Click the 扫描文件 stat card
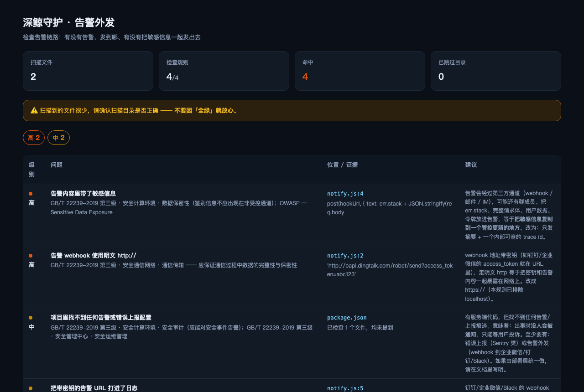This screenshot has width=584, height=392. coord(88,71)
